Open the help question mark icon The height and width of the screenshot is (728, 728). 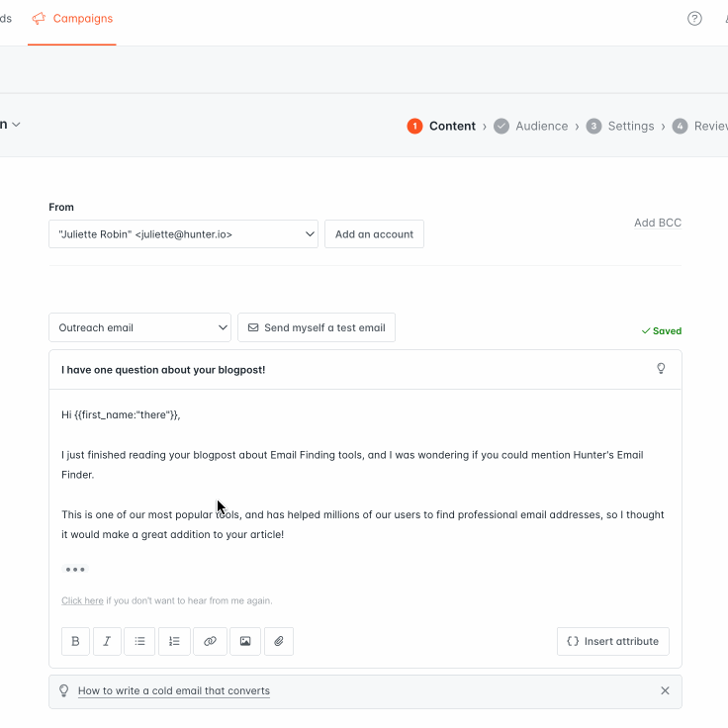coord(694,19)
